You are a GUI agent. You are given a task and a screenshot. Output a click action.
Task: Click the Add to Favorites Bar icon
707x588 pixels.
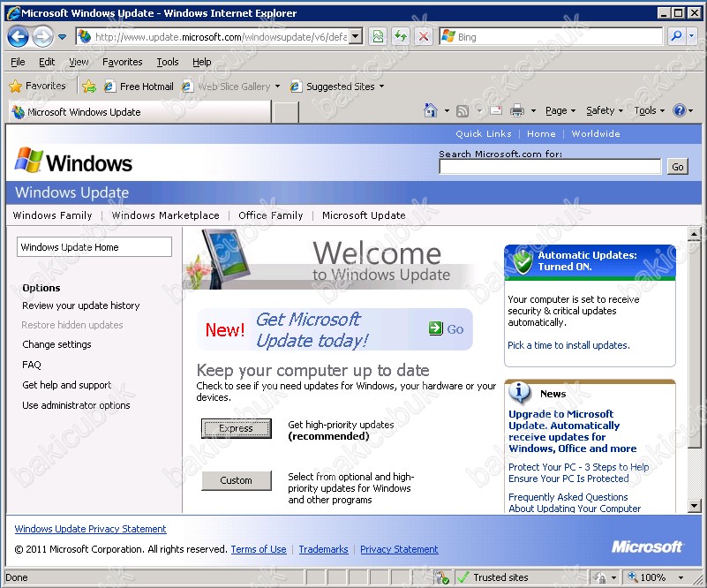(89, 87)
